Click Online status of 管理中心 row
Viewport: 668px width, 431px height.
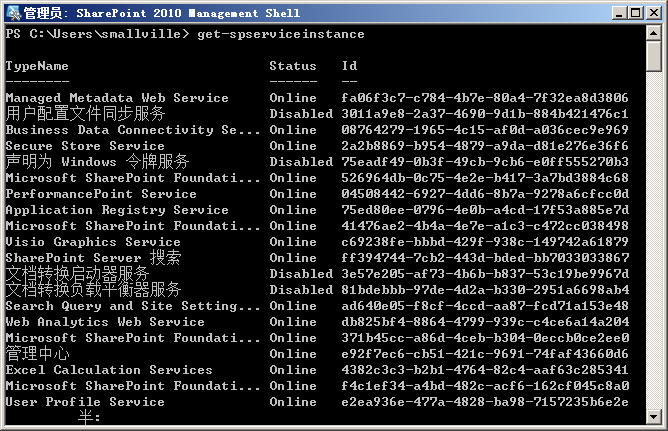293,354
